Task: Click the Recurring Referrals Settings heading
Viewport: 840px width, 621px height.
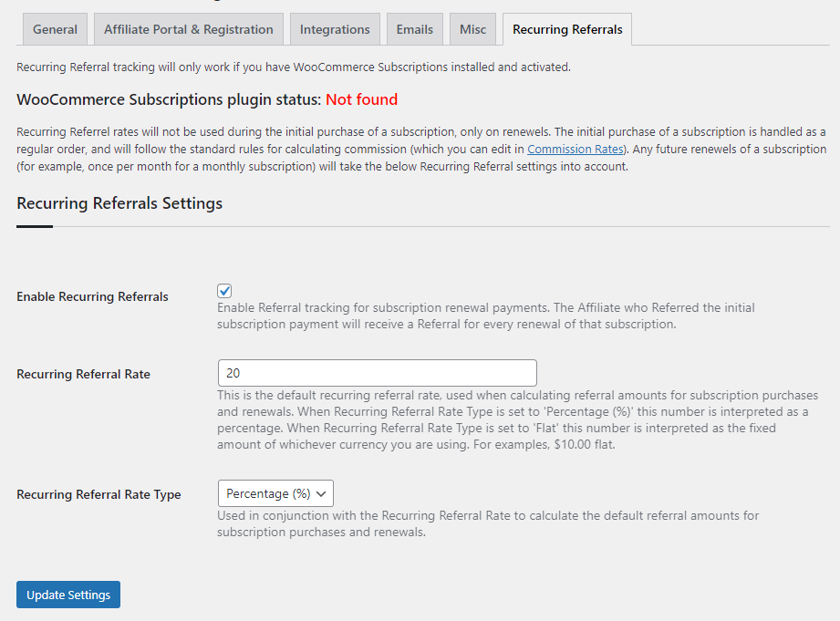Action: pyautogui.click(x=119, y=202)
